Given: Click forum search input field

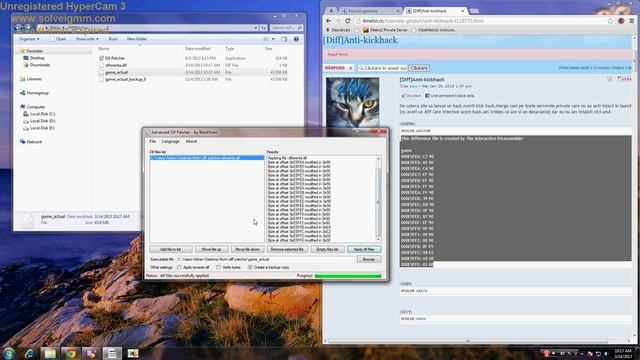Looking at the screenshot, I should (383, 68).
